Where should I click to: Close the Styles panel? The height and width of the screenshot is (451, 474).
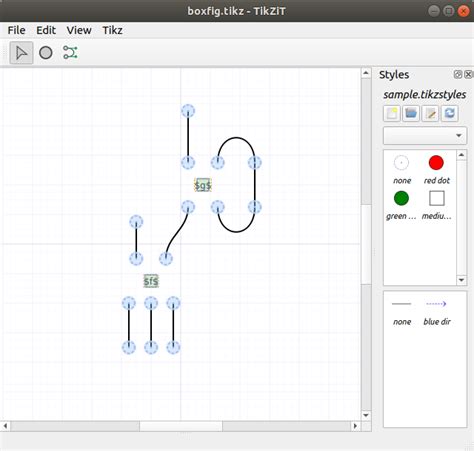468,74
